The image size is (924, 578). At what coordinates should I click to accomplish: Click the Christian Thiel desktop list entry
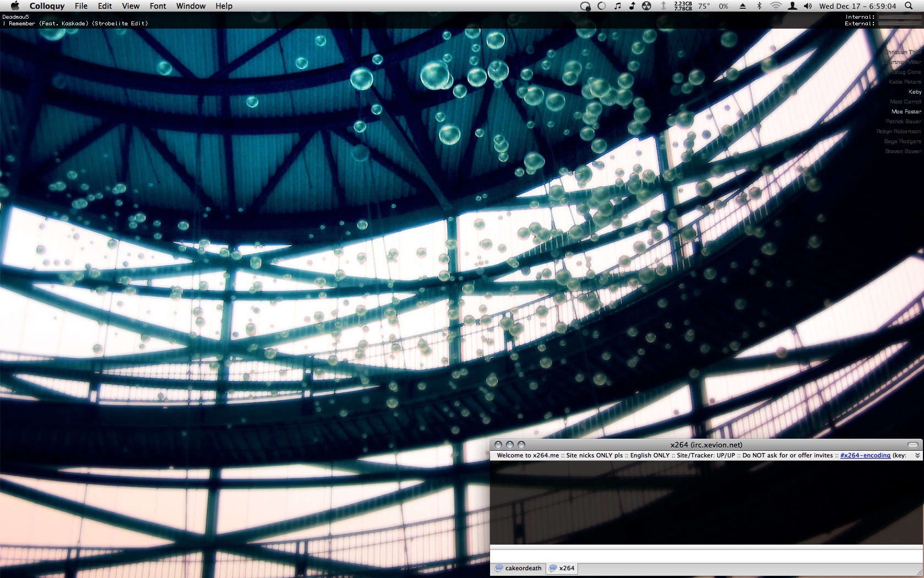(x=903, y=52)
